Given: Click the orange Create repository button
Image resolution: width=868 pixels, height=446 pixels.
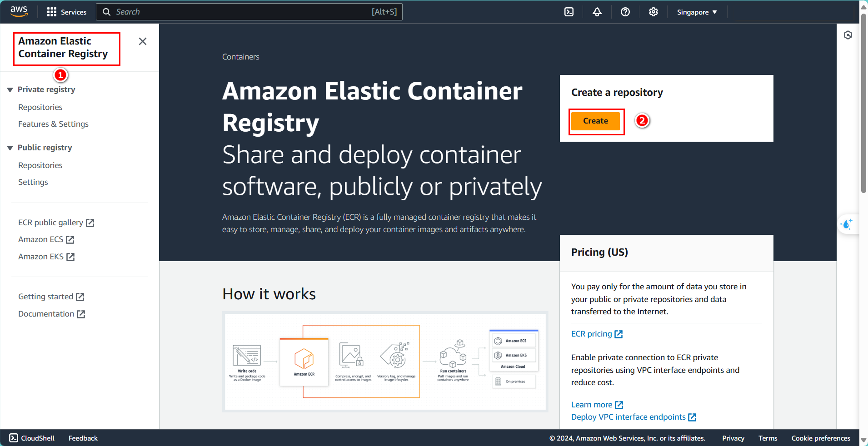Looking at the screenshot, I should (x=595, y=121).
